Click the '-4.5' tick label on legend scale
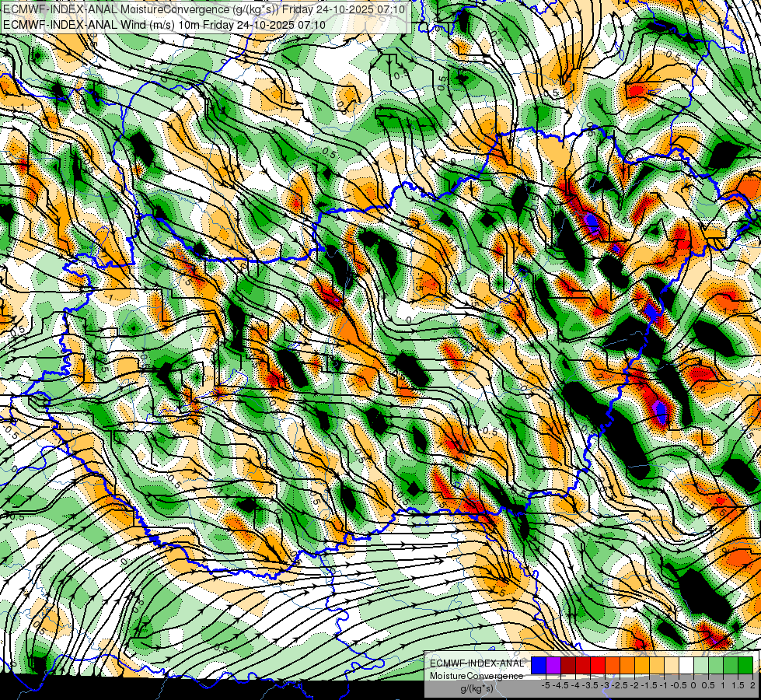761x700 pixels. (x=560, y=685)
